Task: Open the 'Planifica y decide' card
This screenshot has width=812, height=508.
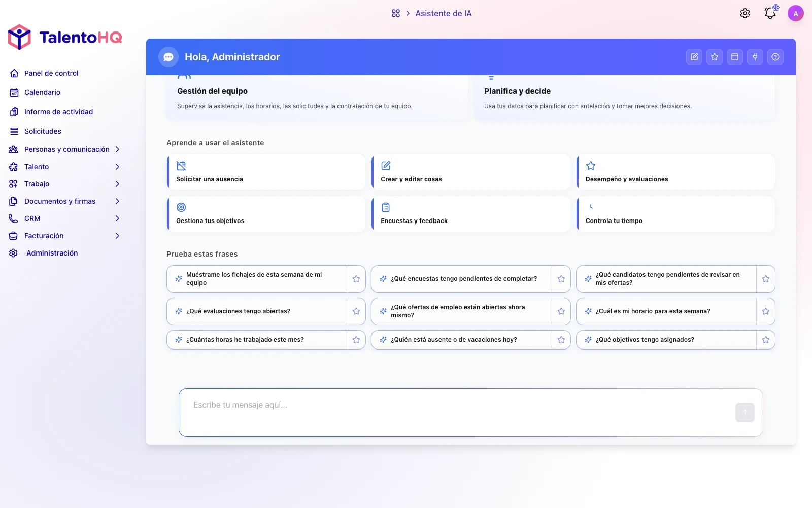Action: coord(624,98)
